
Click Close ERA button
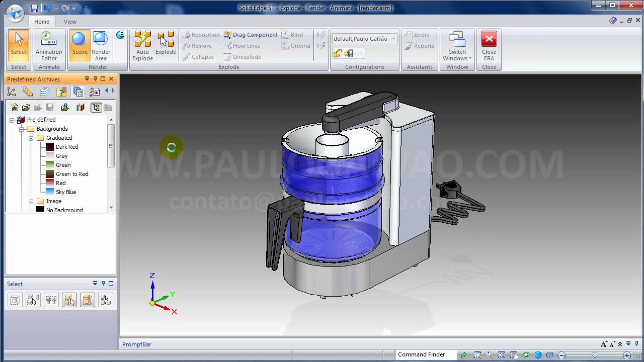coord(489,46)
